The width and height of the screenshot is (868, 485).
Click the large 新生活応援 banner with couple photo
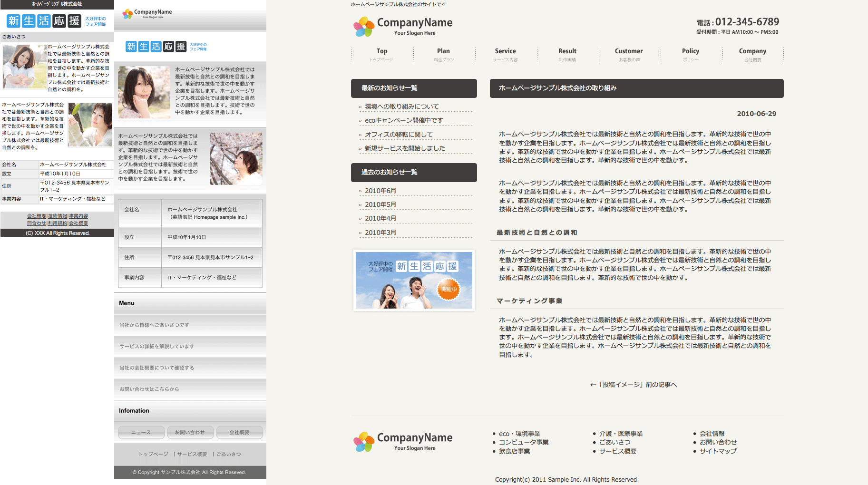click(x=414, y=280)
